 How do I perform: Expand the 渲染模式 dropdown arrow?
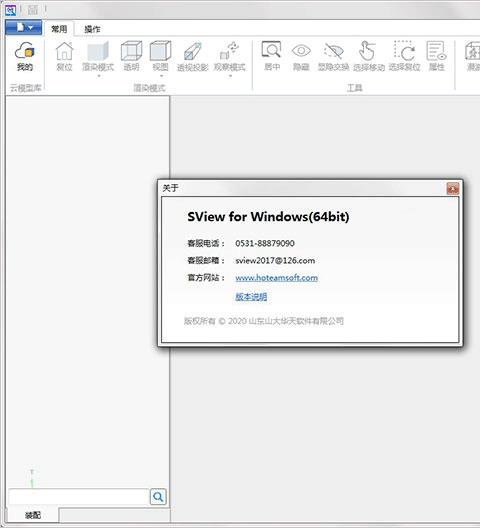99,76
